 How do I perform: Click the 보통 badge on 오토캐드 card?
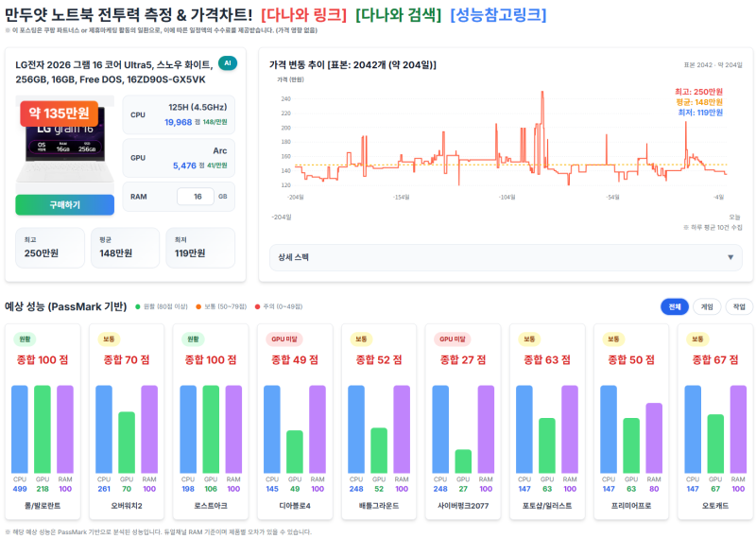[697, 339]
